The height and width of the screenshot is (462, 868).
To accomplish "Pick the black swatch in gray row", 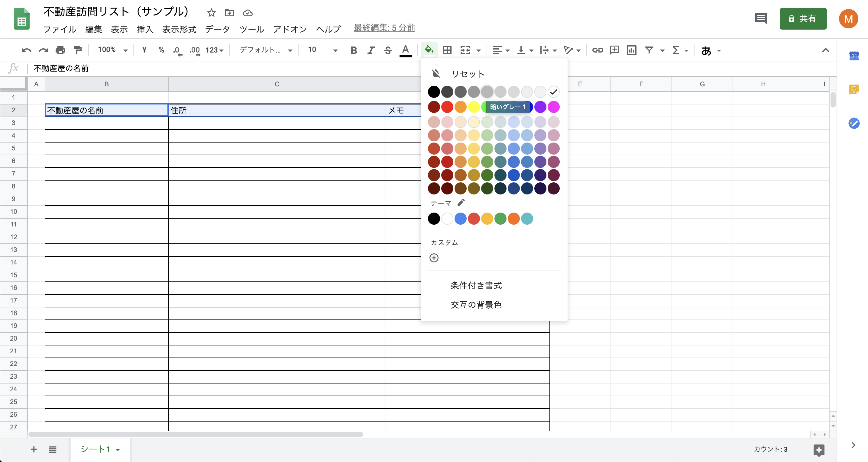I will (434, 91).
